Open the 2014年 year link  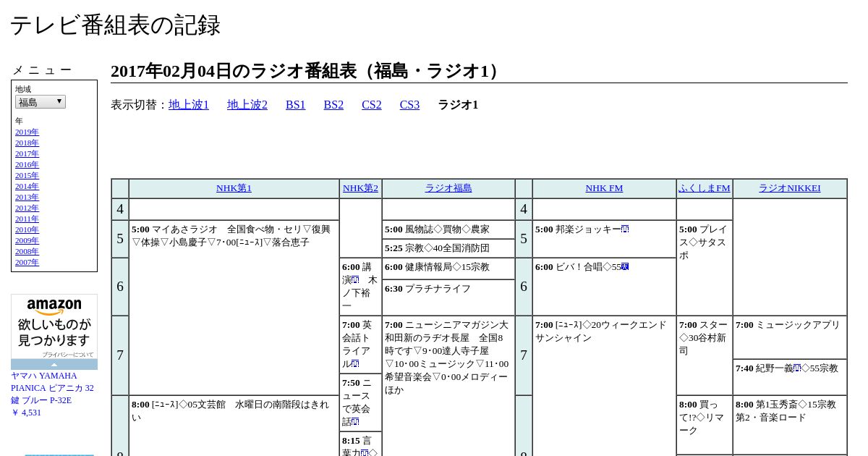pyautogui.click(x=27, y=187)
